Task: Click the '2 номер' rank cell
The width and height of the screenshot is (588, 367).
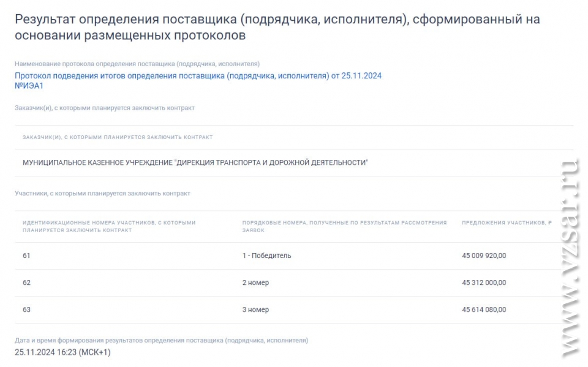Action: point(255,282)
